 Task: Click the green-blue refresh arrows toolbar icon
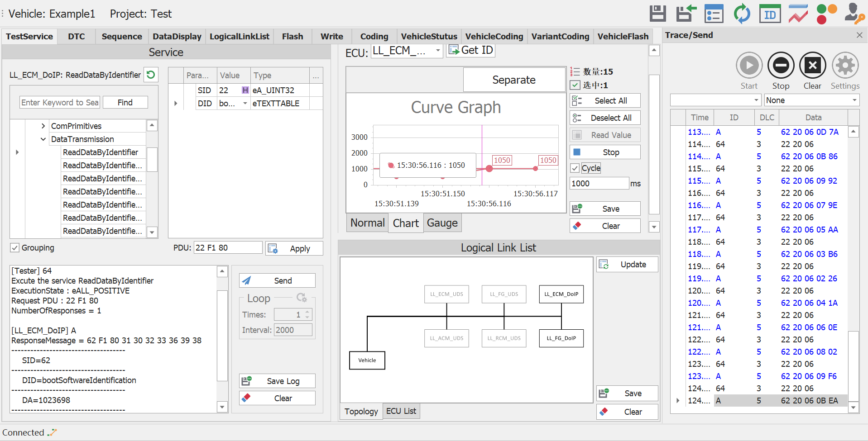[x=742, y=14]
